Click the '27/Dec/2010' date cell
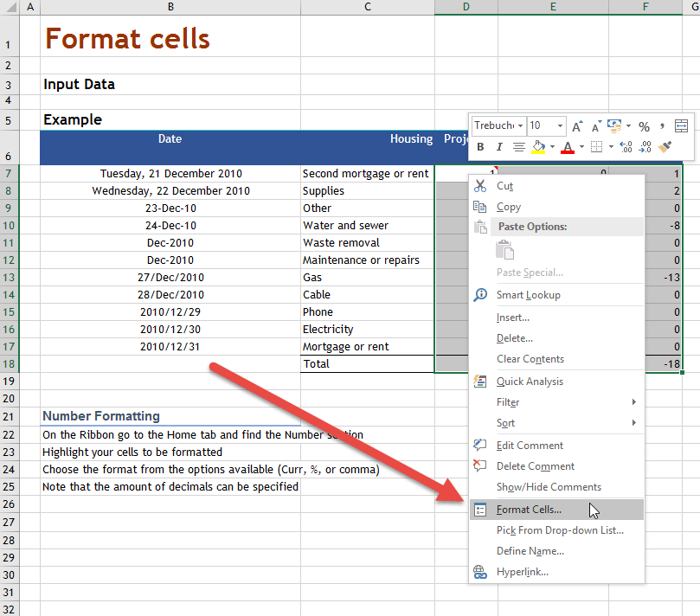The width and height of the screenshot is (700, 616). pyautogui.click(x=170, y=278)
